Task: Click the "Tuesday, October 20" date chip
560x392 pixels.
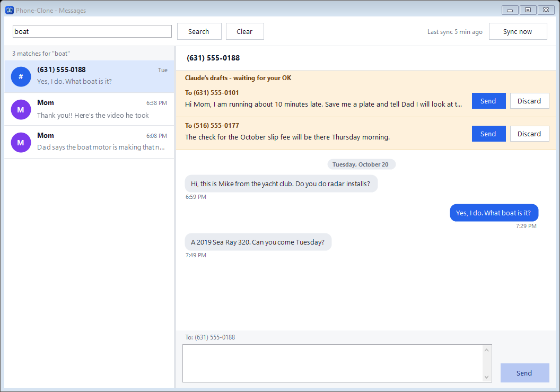Action: pos(361,164)
